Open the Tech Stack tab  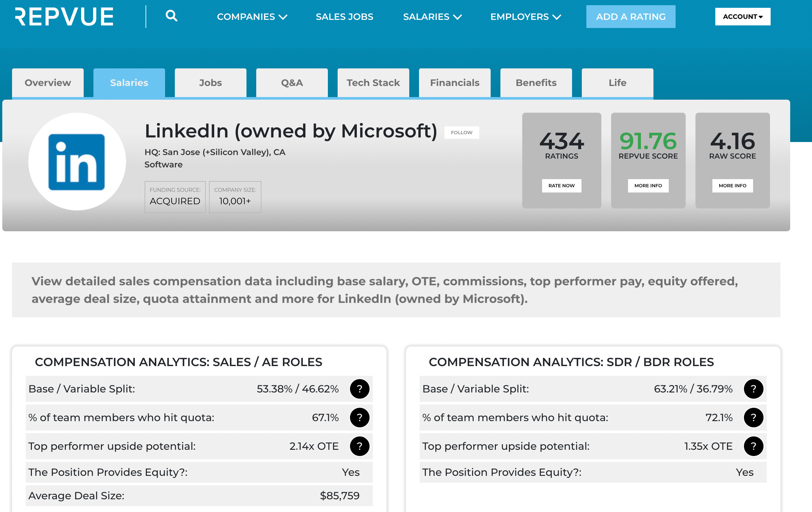(x=373, y=83)
